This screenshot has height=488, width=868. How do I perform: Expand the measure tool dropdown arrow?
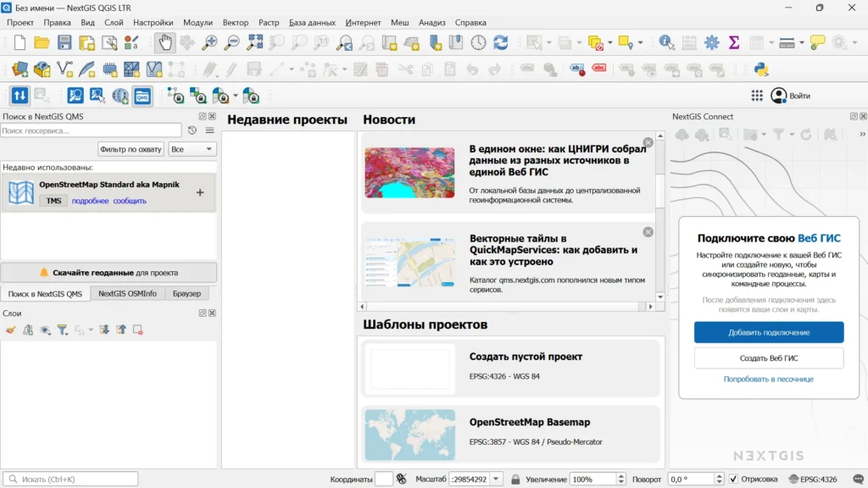coord(801,42)
